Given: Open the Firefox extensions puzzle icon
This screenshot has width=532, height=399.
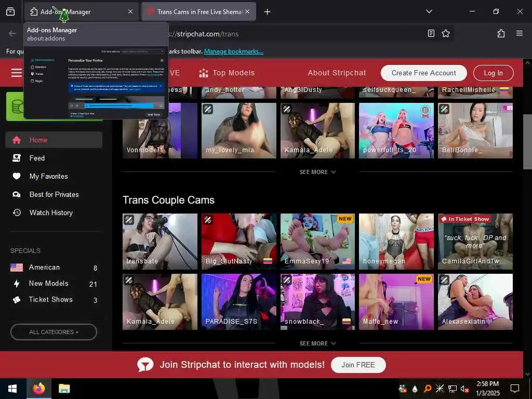Looking at the screenshot, I should pos(501,33).
